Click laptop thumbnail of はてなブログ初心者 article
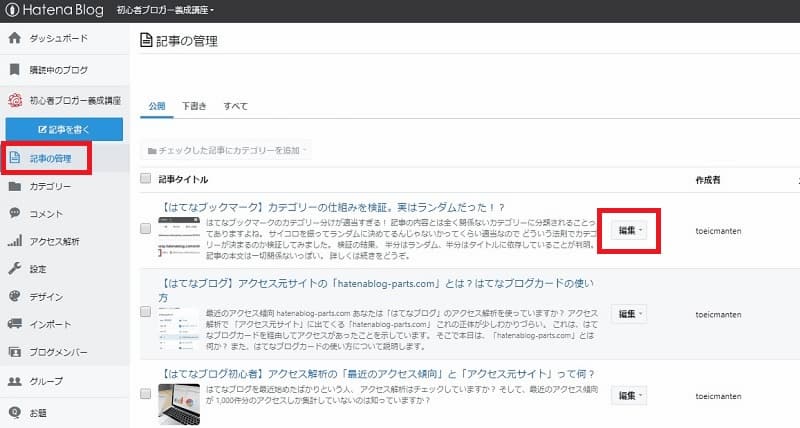The height and width of the screenshot is (428, 800). 179,404
